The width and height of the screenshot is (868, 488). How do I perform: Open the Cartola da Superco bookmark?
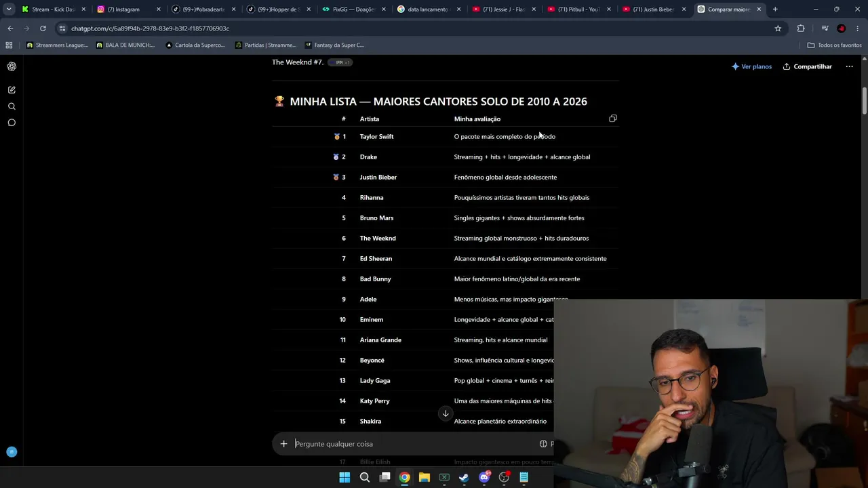click(x=195, y=45)
